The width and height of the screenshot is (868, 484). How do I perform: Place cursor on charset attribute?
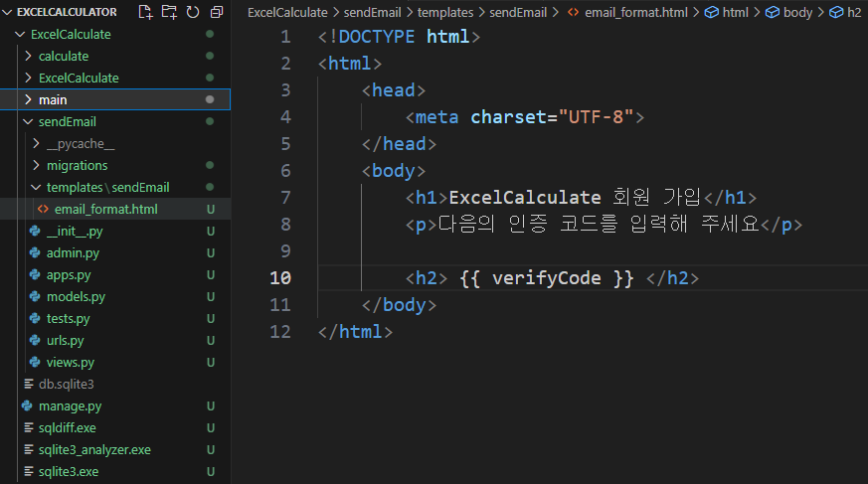tap(508, 116)
